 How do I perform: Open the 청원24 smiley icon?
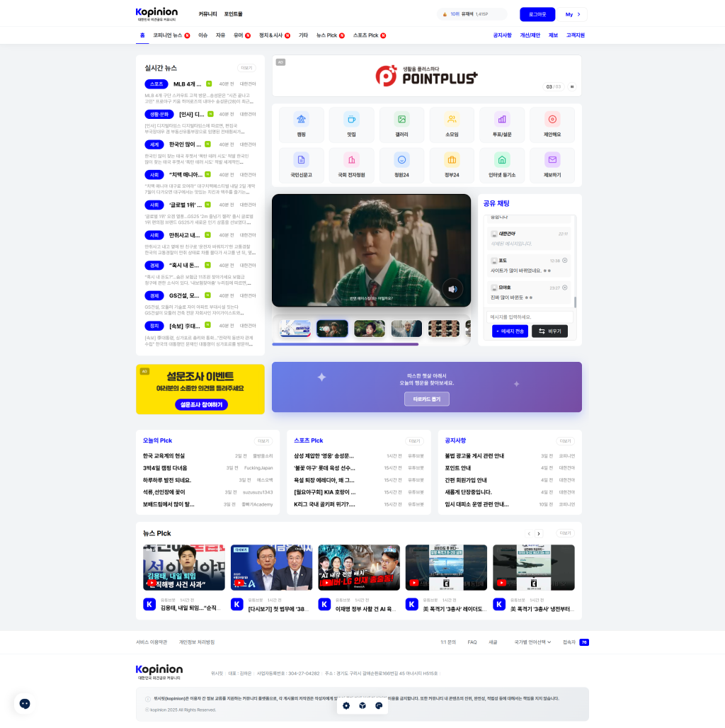click(401, 160)
